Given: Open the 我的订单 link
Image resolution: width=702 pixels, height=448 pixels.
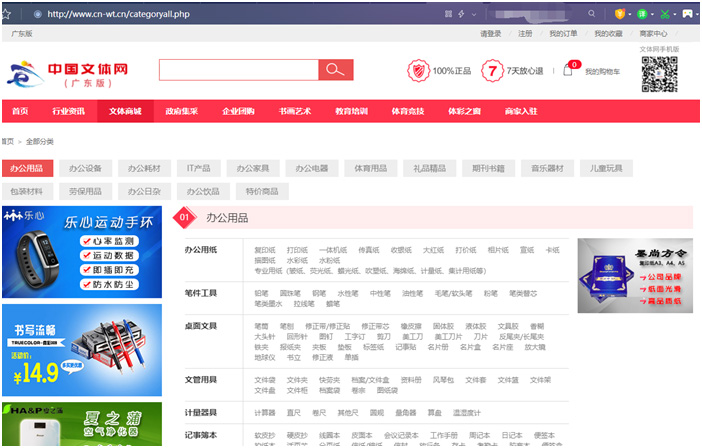Looking at the screenshot, I should [x=564, y=34].
